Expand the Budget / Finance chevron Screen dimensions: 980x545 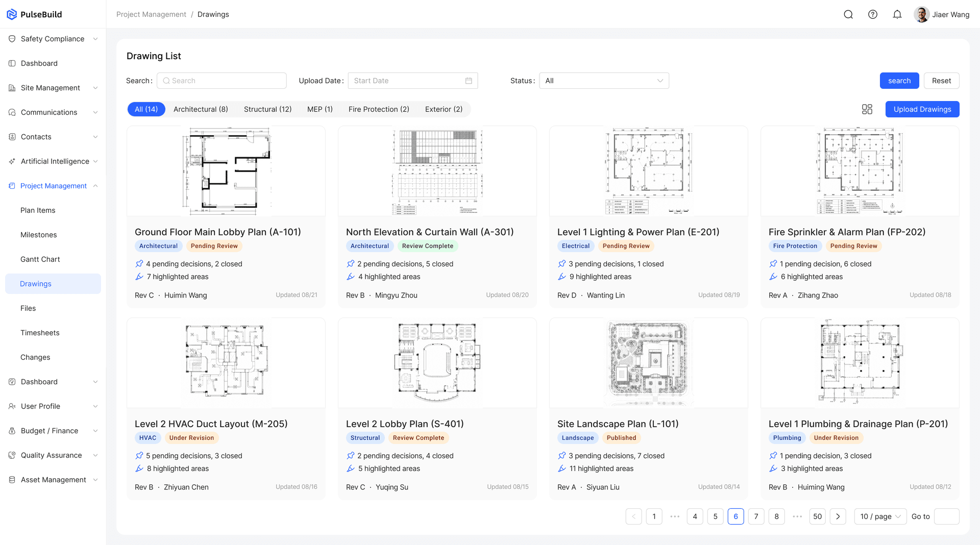[95, 431]
